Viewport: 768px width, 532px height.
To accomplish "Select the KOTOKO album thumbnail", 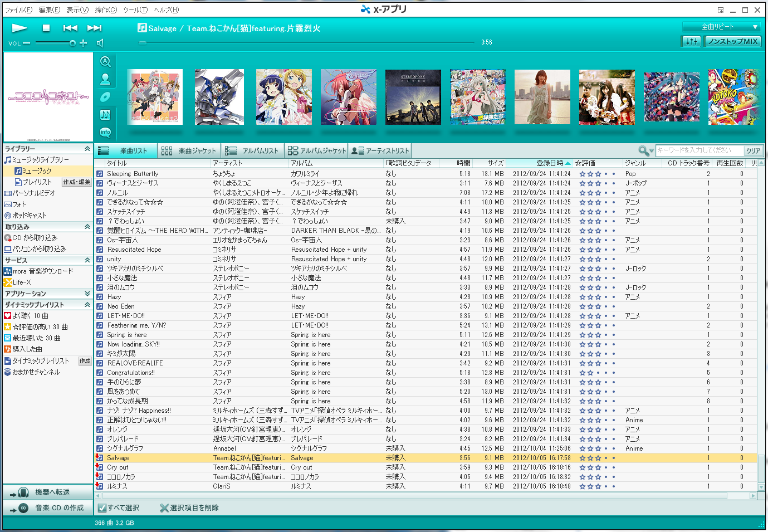I will point(734,97).
